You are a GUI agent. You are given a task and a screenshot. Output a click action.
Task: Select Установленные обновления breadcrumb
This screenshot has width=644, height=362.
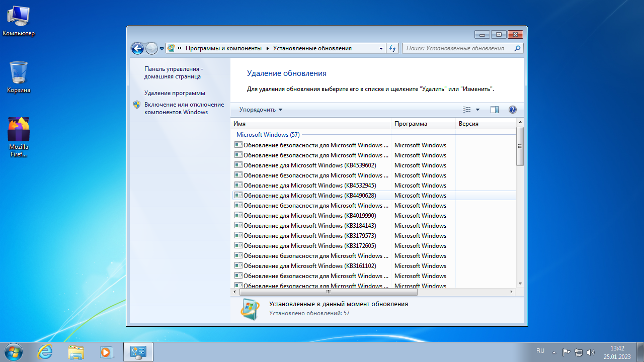[x=312, y=48]
